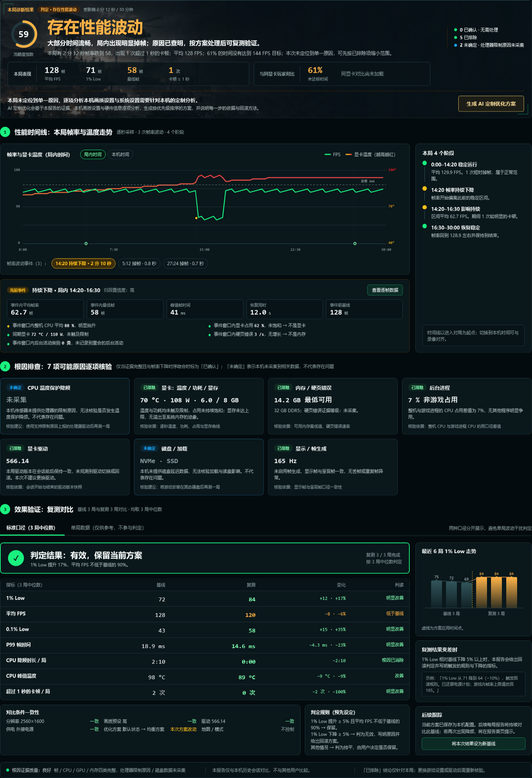Click 将本次结果设为新基线 button
This screenshot has height=778, width=532.
point(474,743)
